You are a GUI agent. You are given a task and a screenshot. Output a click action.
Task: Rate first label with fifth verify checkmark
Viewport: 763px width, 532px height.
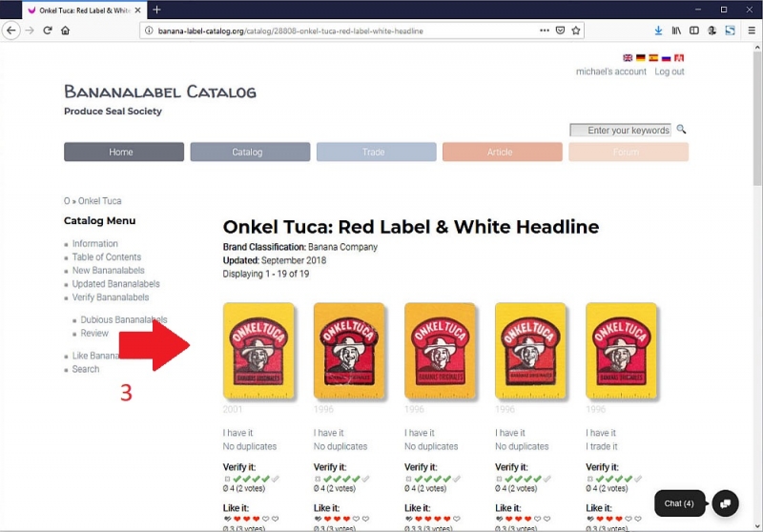(276, 479)
